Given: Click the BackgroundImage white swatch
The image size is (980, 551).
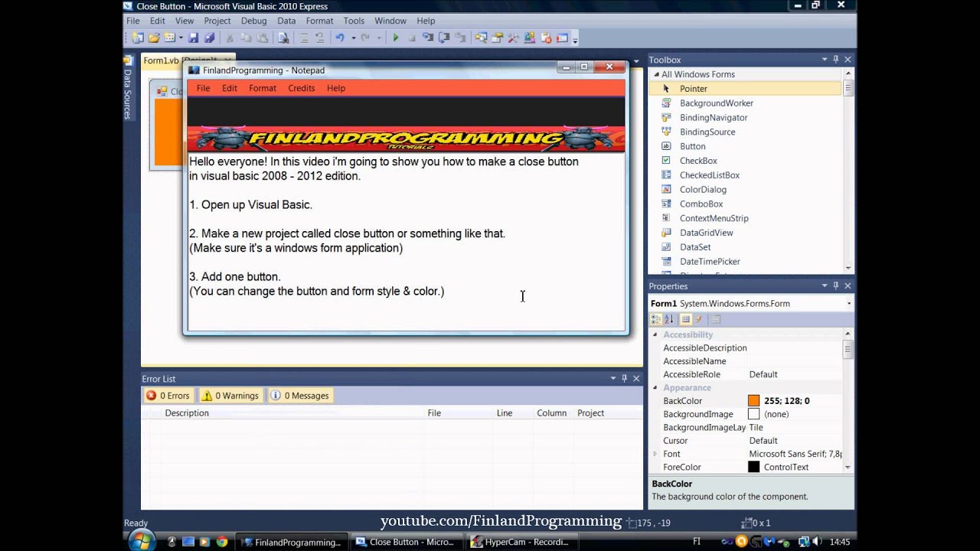Looking at the screenshot, I should click(x=754, y=414).
